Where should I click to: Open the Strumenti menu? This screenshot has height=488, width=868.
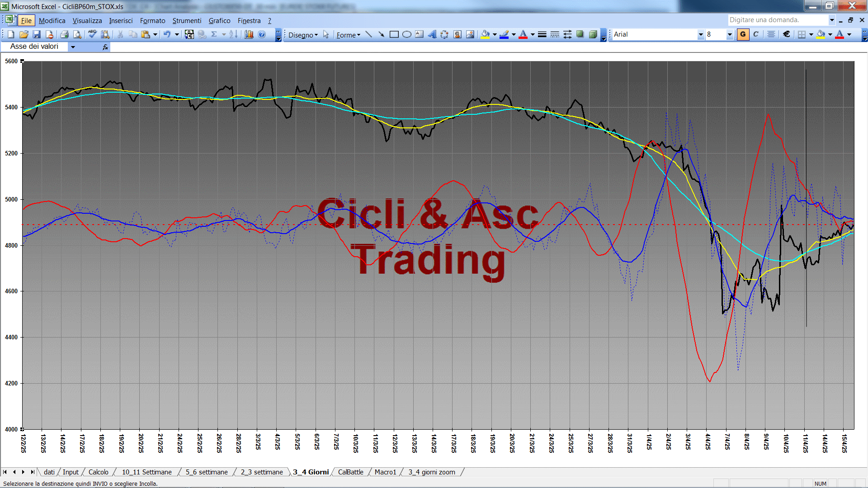coord(187,20)
